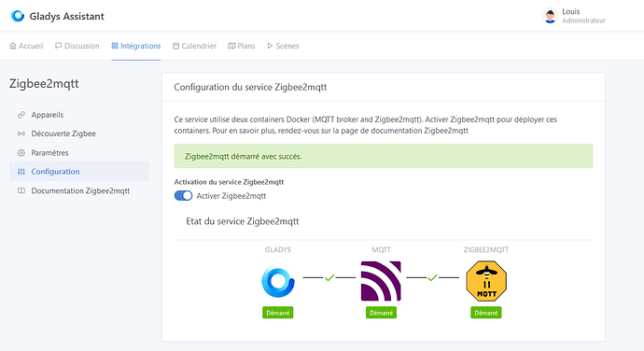Click the Docker containers description paragraph
Viewport: 644px width, 351px height.
coord(366,125)
